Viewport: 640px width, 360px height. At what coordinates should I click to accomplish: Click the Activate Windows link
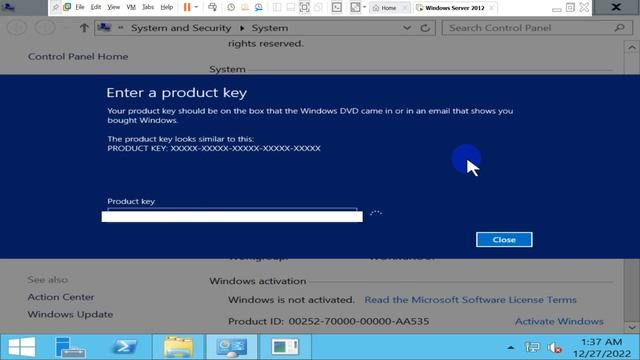559,321
